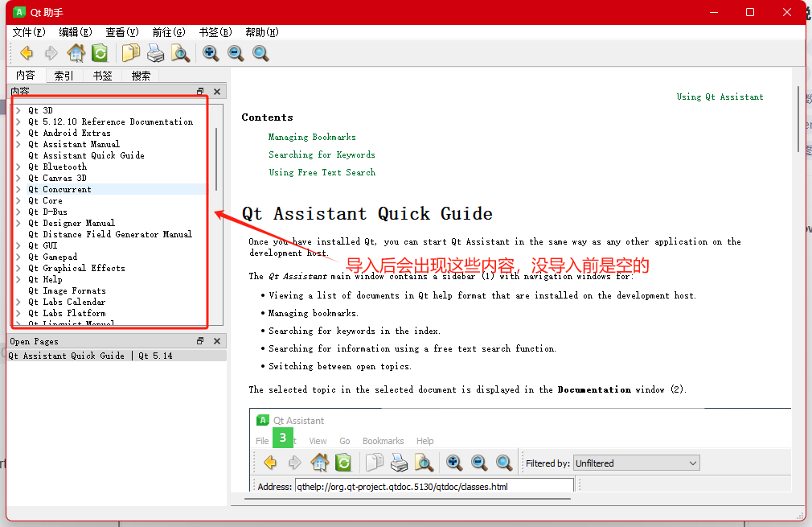
Task: Expand the Qt Bluetooth node
Action: click(18, 167)
